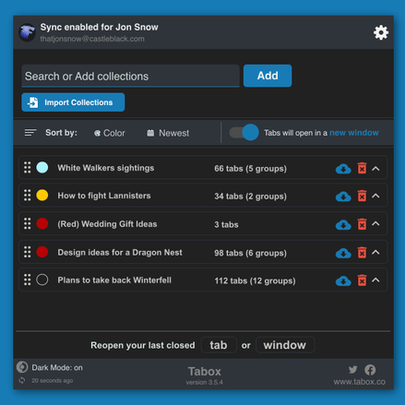Change light blue color of White Walkers
Image resolution: width=405 pixels, height=405 pixels.
tap(42, 167)
